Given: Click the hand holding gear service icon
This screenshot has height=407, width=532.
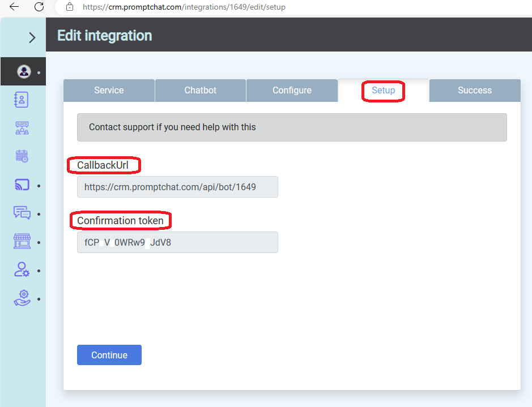Looking at the screenshot, I should point(22,298).
